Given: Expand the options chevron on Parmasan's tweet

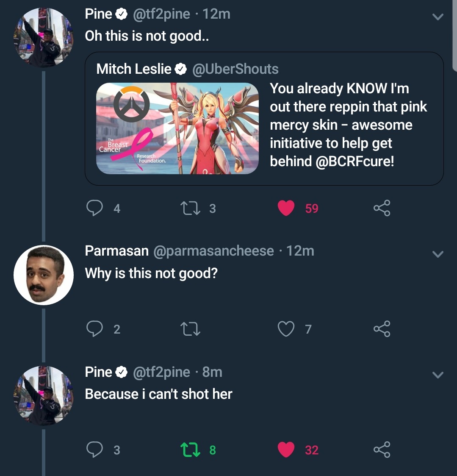Looking at the screenshot, I should [x=438, y=254].
